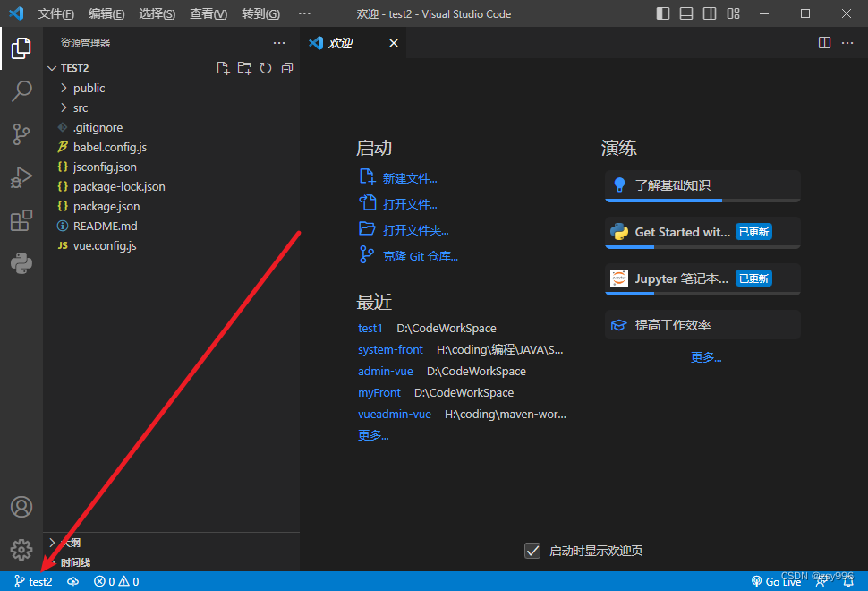
Task: Click the publish to cloud status icon
Action: tap(73, 581)
